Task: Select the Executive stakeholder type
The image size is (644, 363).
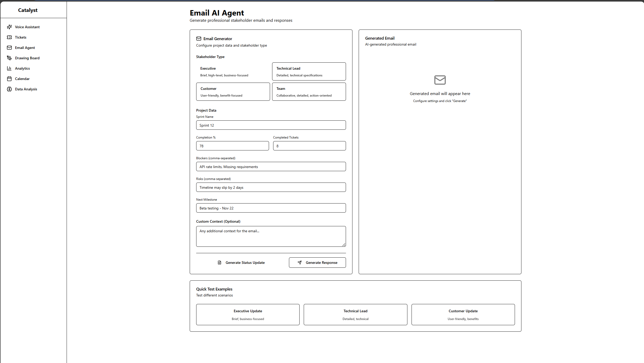Action: click(x=233, y=71)
